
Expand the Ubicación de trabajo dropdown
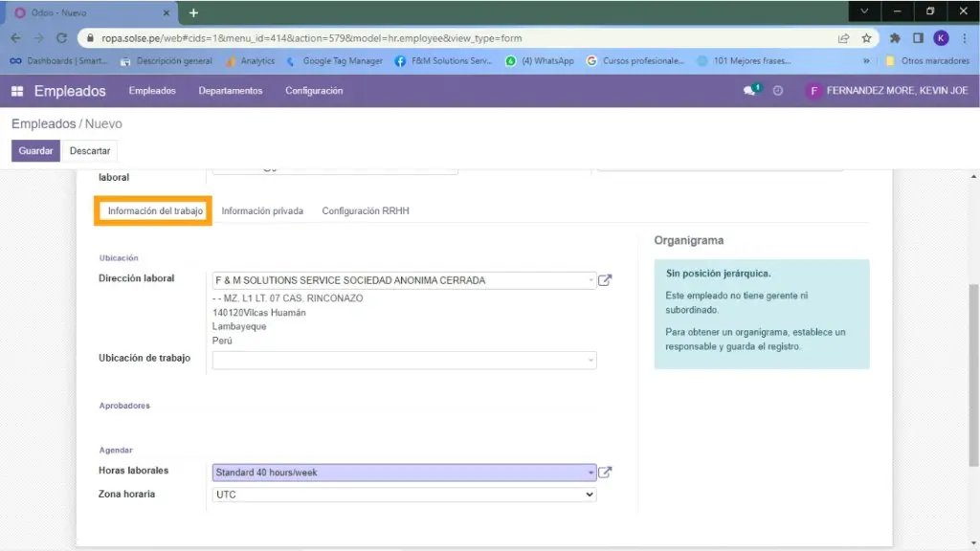tap(590, 361)
